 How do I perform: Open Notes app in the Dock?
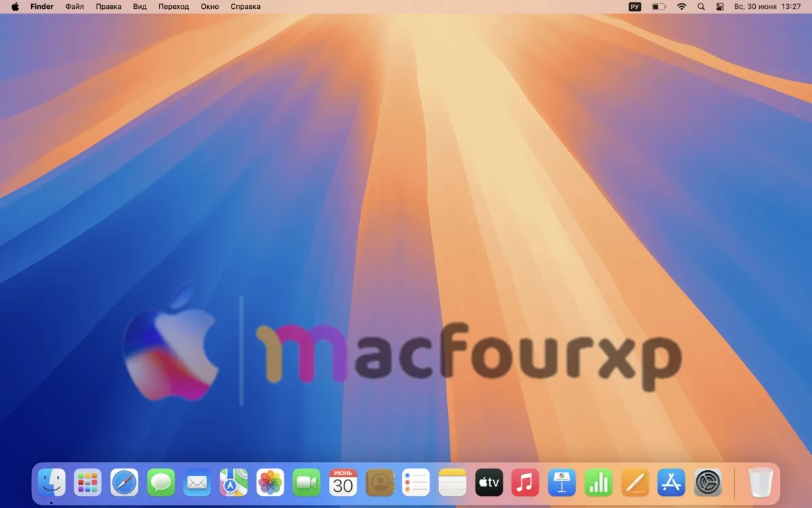pyautogui.click(x=453, y=483)
